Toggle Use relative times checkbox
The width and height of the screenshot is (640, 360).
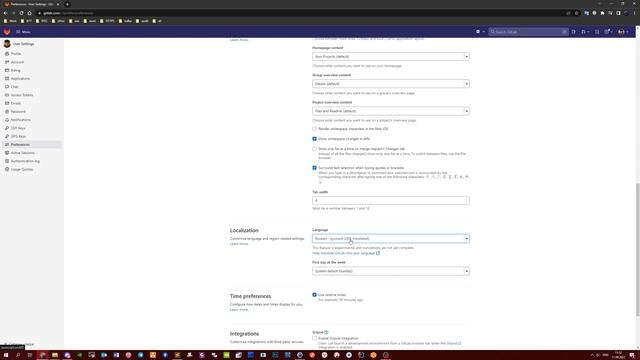[x=314, y=295]
